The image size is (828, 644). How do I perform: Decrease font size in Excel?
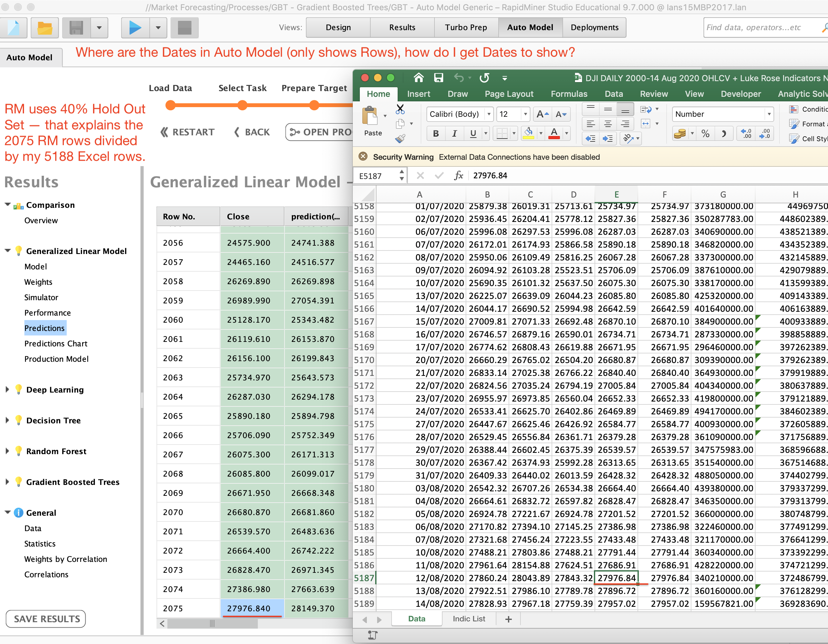point(561,114)
